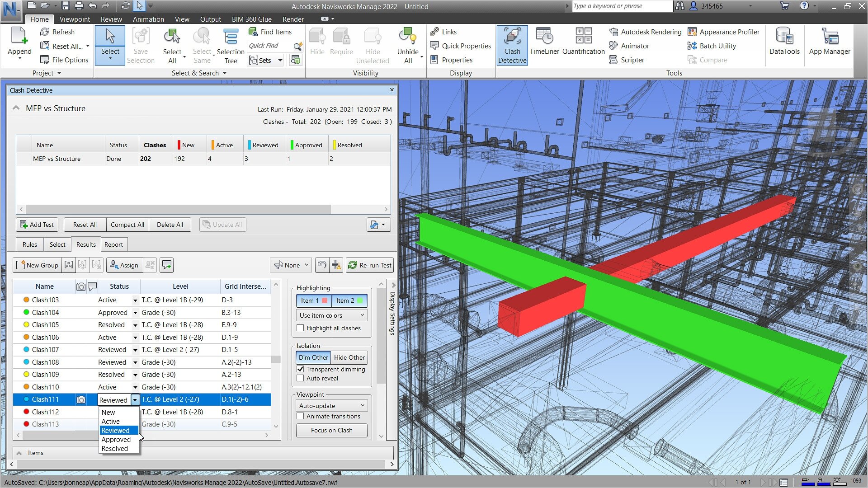Select Resolved from clash status dropdown
The image size is (868, 488).
pos(114,448)
